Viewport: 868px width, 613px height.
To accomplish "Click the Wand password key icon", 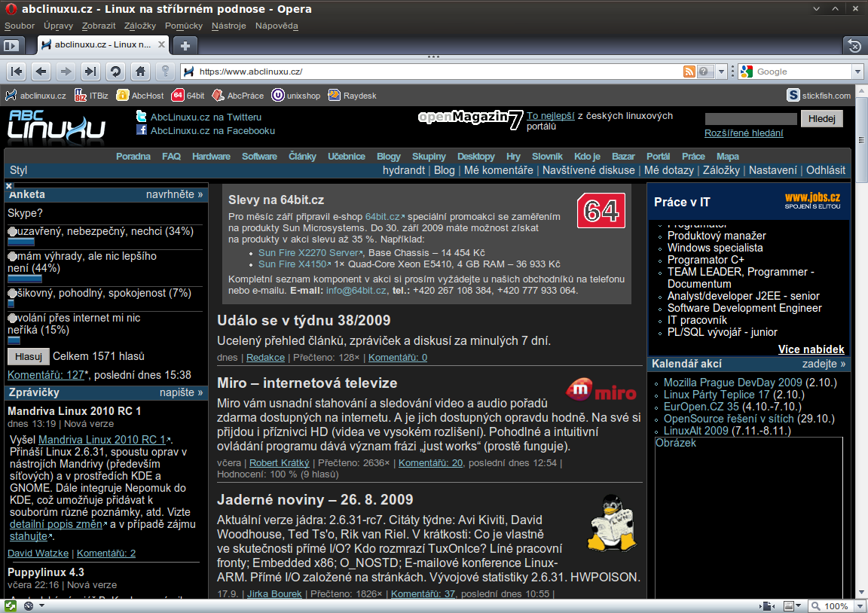I will (165, 72).
